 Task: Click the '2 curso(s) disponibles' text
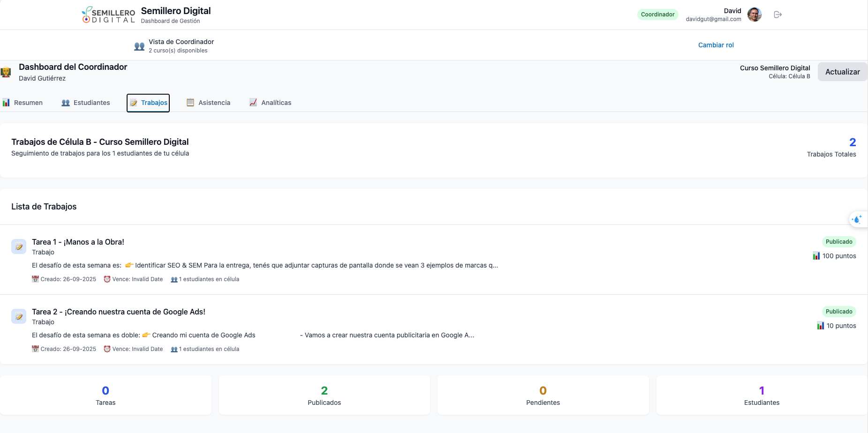[178, 51]
